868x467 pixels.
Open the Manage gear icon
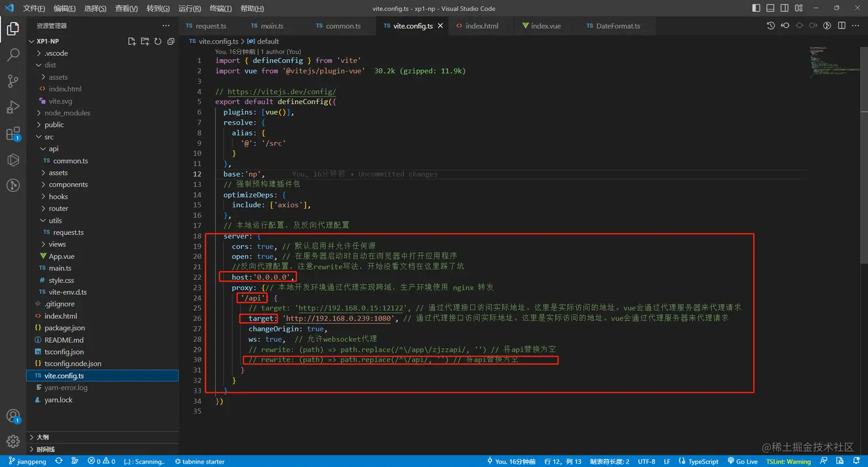13,441
